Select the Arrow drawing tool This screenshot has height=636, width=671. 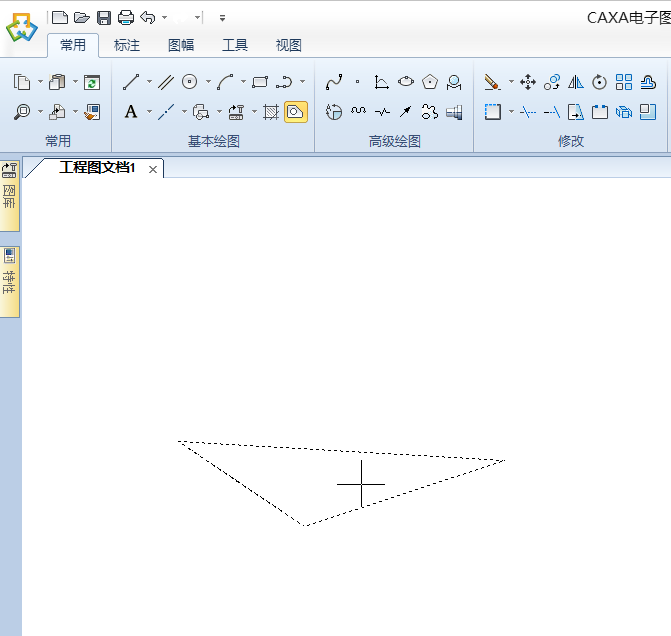405,112
